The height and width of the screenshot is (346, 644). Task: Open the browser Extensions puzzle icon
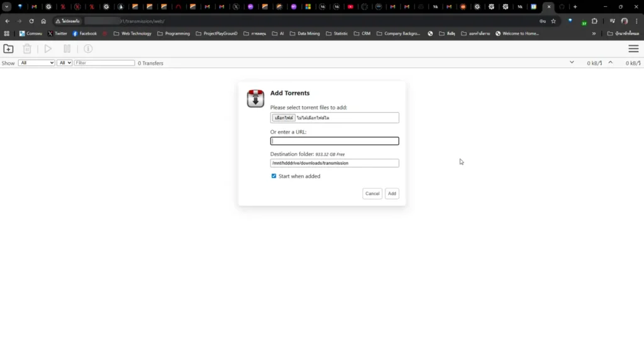[595, 21]
